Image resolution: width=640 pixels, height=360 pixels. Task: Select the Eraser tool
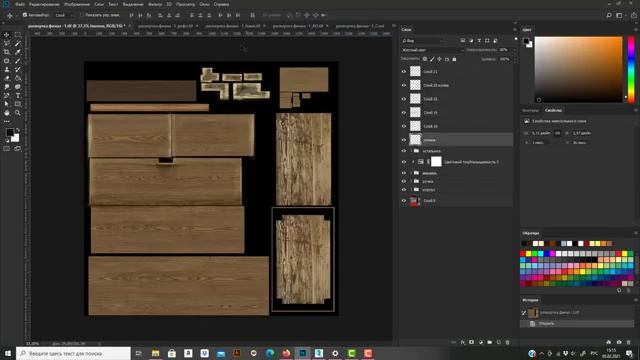[7, 78]
